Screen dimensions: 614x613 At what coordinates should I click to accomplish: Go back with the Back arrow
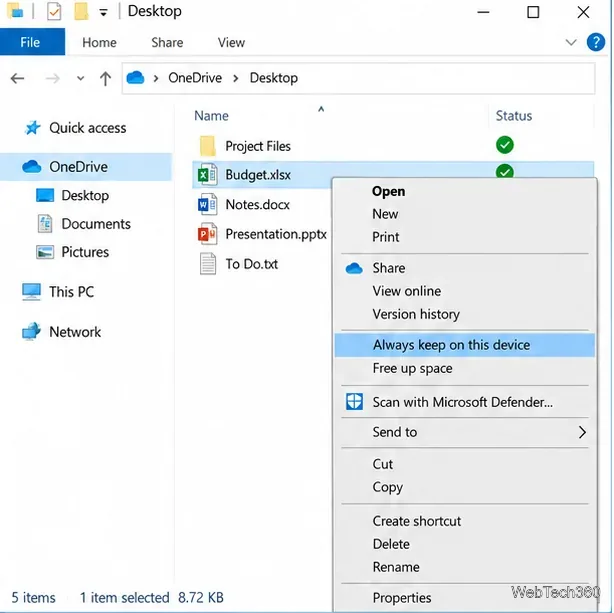(x=17, y=78)
